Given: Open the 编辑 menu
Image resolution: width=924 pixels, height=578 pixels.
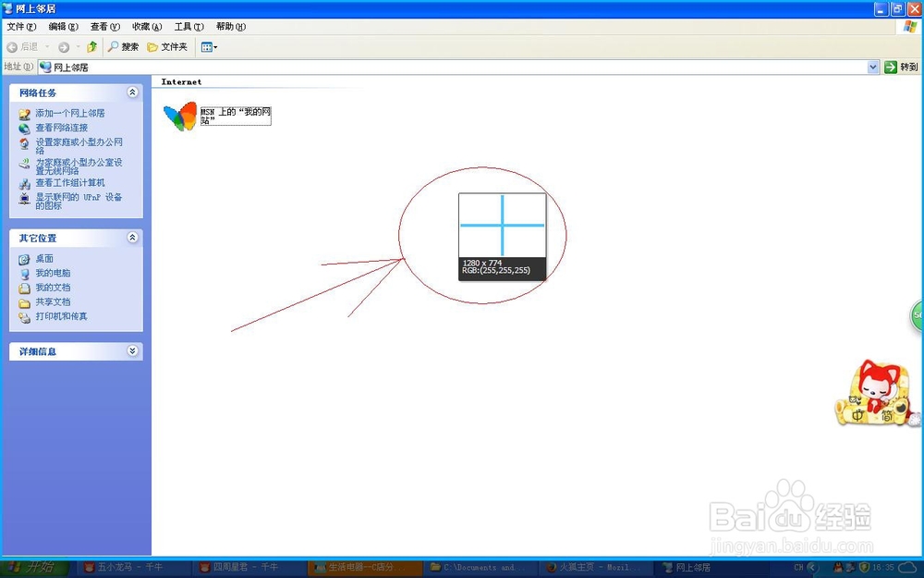Looking at the screenshot, I should coord(63,27).
